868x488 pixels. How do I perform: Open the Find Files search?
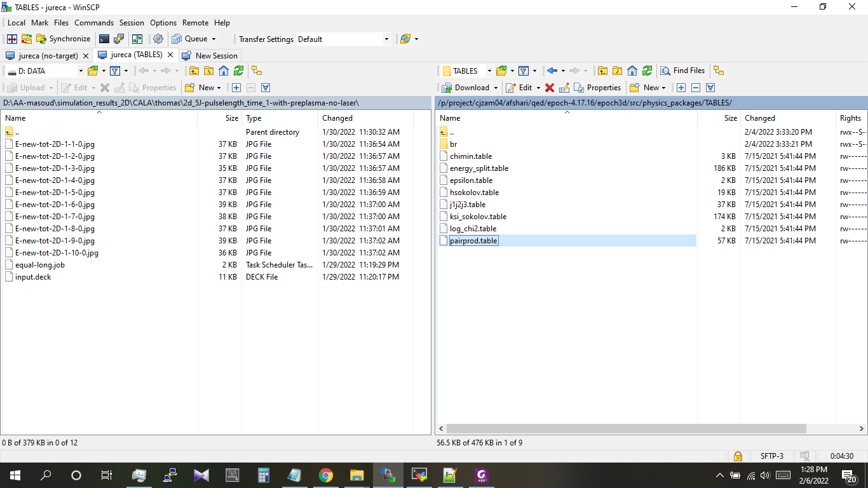(683, 71)
